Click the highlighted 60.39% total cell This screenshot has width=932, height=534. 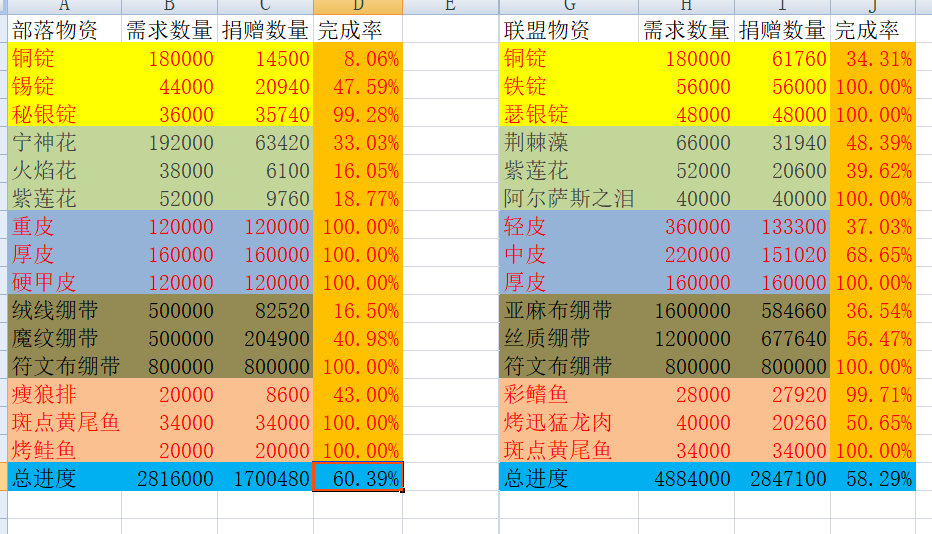[x=358, y=478]
